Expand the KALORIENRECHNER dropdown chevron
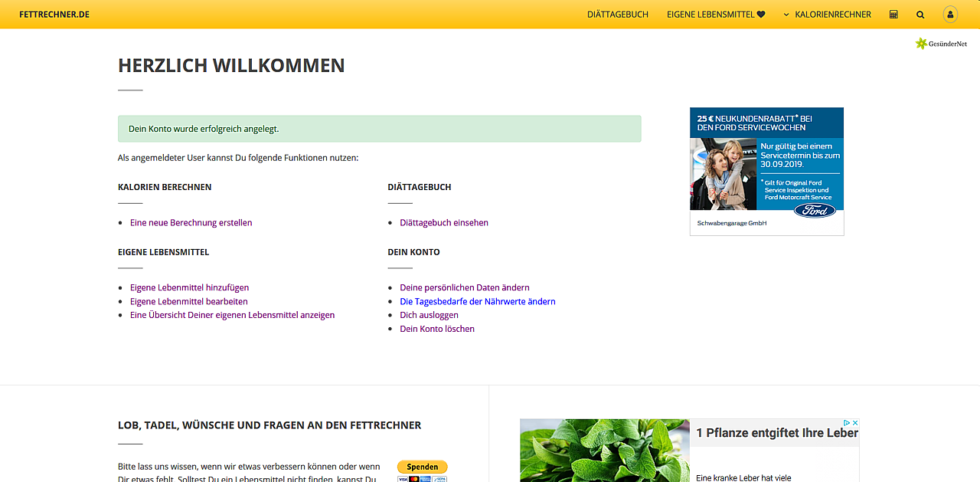 click(x=785, y=14)
